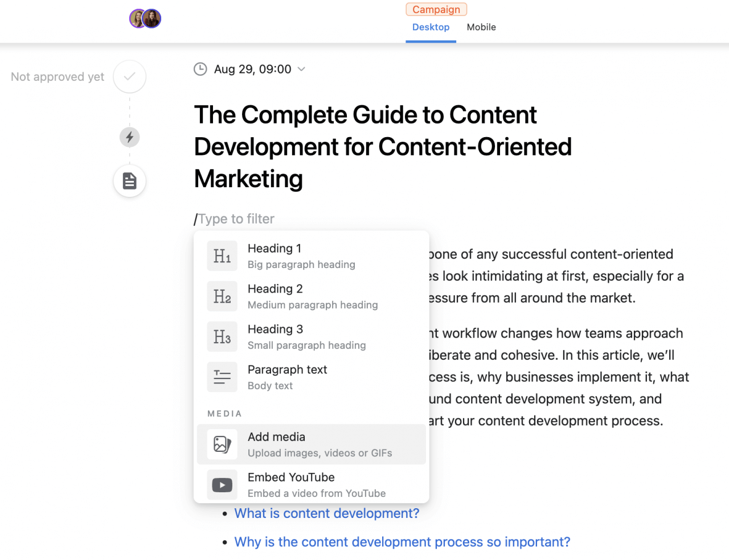The width and height of the screenshot is (729, 560).
Task: Click the lightning bolt icon in the sidebar
Action: point(129,137)
